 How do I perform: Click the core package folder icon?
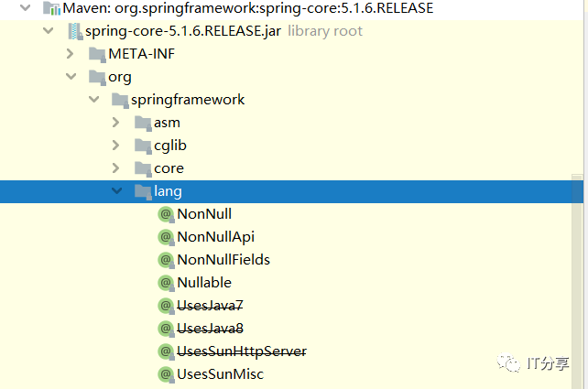[143, 168]
